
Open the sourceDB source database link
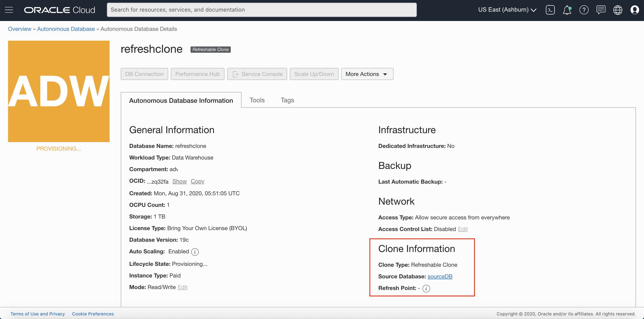[439, 276]
